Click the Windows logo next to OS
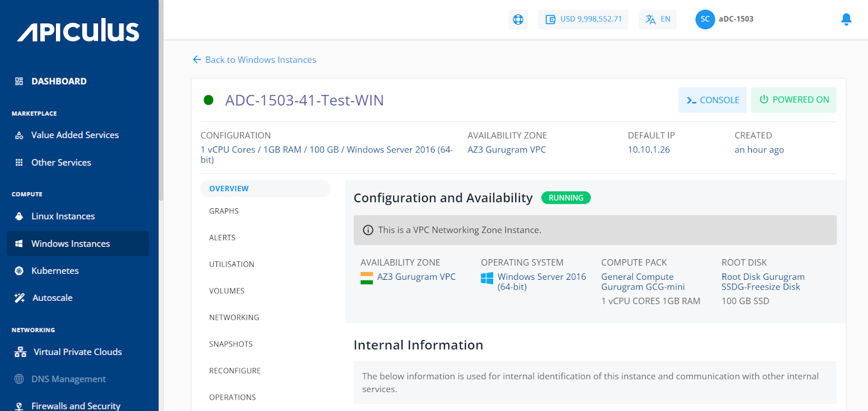The image size is (868, 411). 487,278
